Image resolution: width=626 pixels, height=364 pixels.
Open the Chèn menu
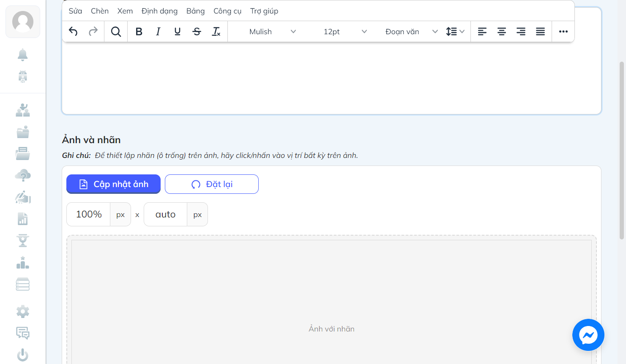(100, 11)
